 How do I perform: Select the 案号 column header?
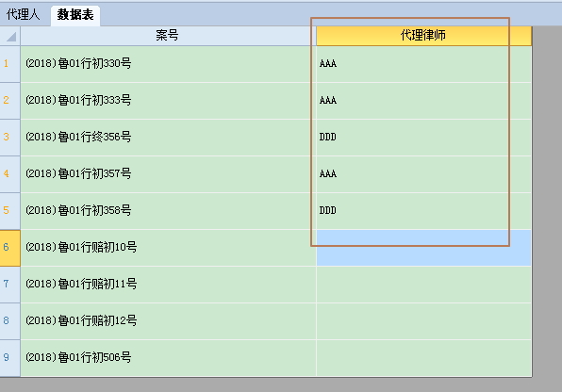pos(168,36)
